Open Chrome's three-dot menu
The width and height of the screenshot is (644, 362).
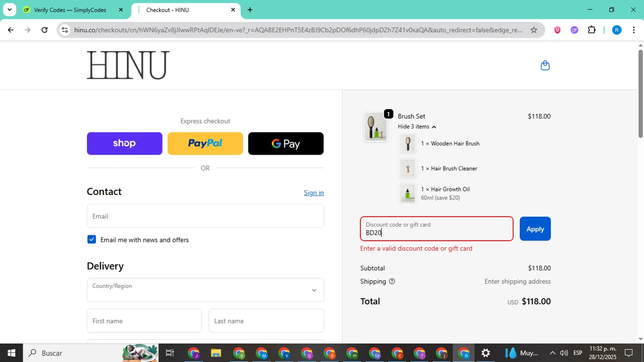pyautogui.click(x=634, y=30)
